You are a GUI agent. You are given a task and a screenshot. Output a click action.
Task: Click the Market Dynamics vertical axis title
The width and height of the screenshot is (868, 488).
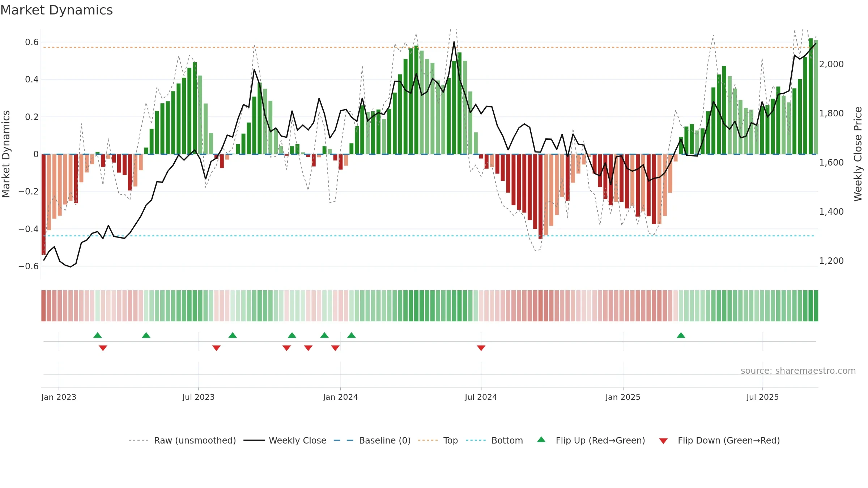coord(6,154)
